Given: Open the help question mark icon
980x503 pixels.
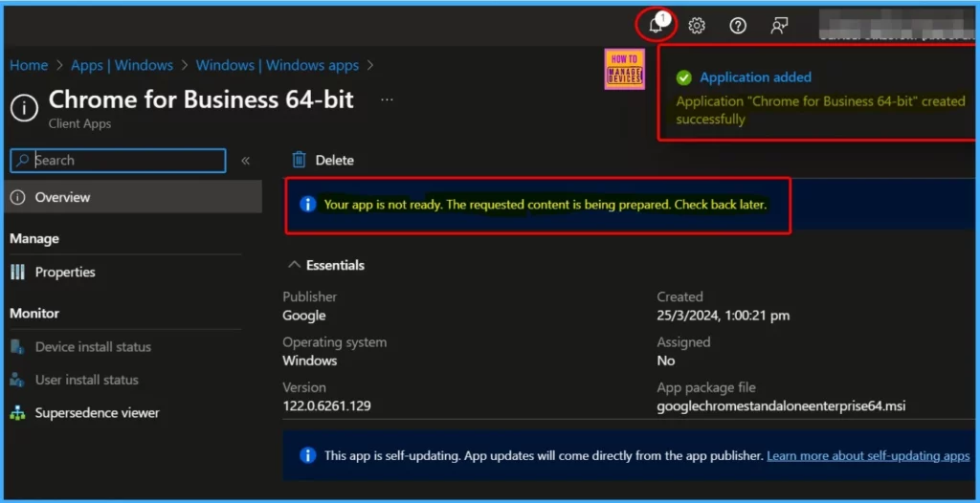Looking at the screenshot, I should coord(738,26).
